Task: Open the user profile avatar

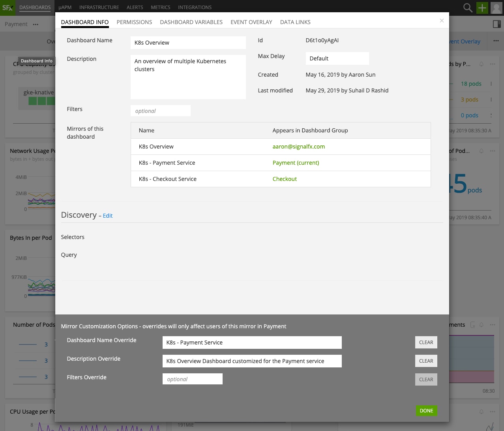Action: coord(496,8)
